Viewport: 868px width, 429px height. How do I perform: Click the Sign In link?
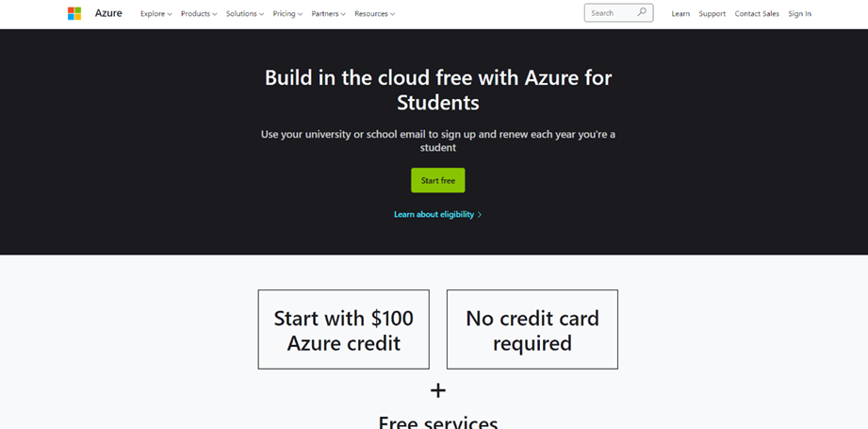(x=800, y=14)
